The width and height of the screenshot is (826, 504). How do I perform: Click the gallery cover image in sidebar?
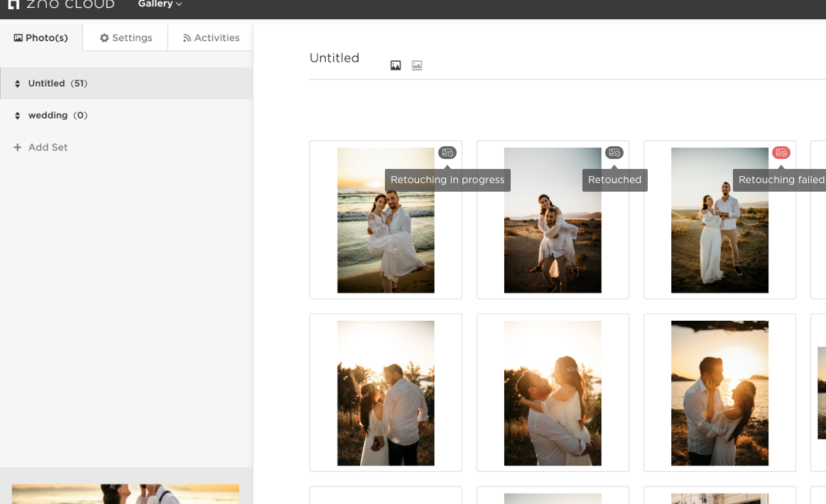pyautogui.click(x=126, y=494)
